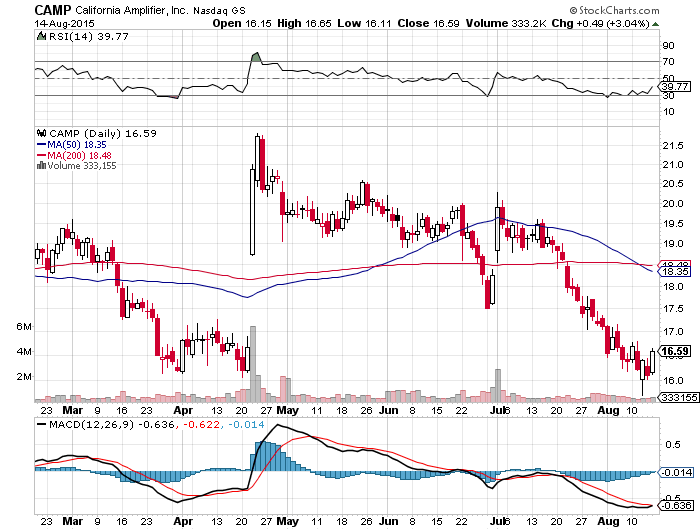Click the MA(50) 18.35 legend text
Screen dimensions: 700x530
coord(77,145)
